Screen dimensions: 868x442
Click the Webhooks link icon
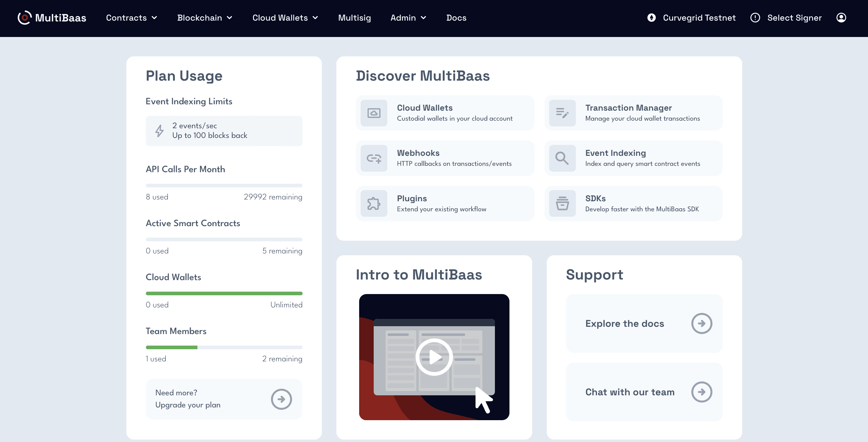(374, 158)
